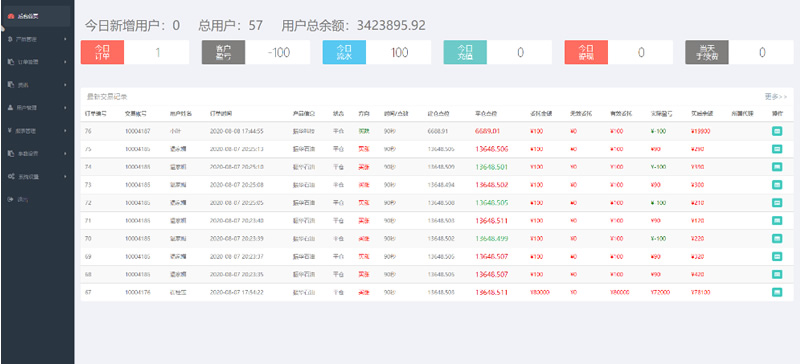Click the 用户总余额 3423895.92 text

tap(354, 26)
